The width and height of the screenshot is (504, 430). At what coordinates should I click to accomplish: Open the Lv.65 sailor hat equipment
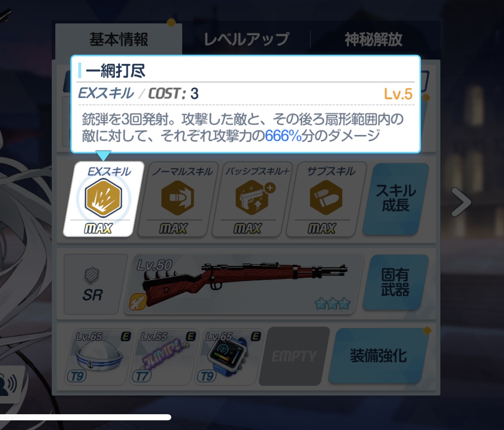[99, 356]
